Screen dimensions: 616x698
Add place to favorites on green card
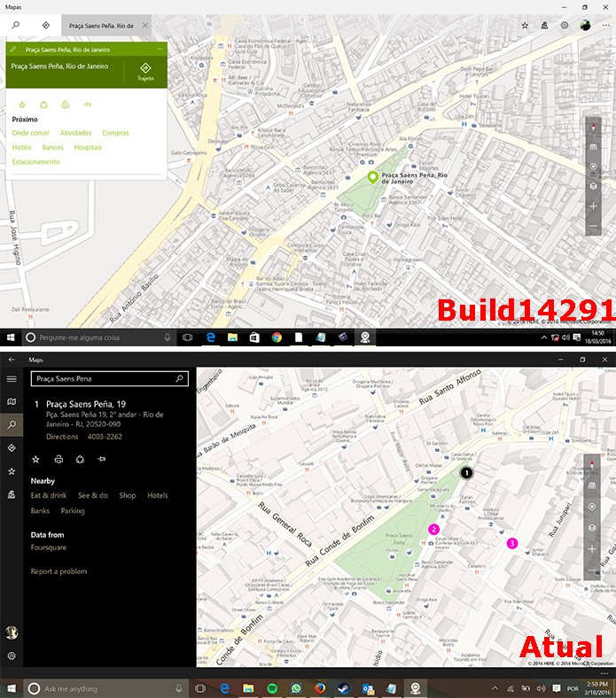tap(22, 105)
